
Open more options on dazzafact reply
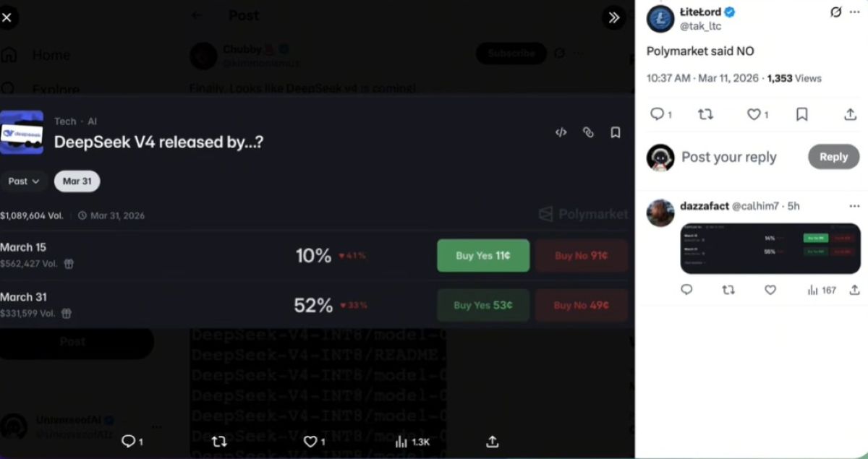(x=855, y=206)
